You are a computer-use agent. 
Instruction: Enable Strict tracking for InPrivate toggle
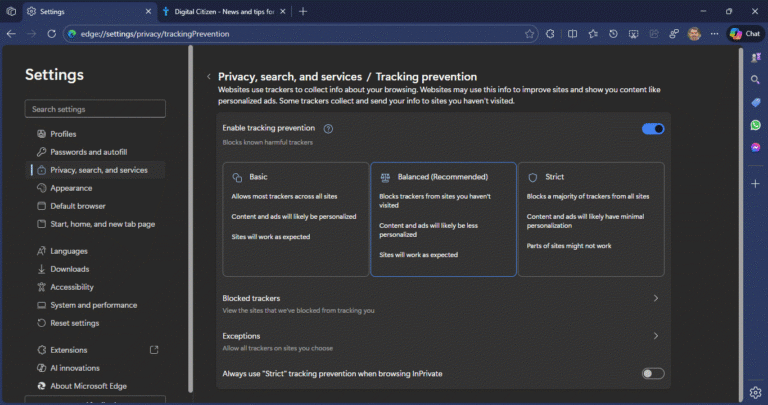pyautogui.click(x=653, y=374)
